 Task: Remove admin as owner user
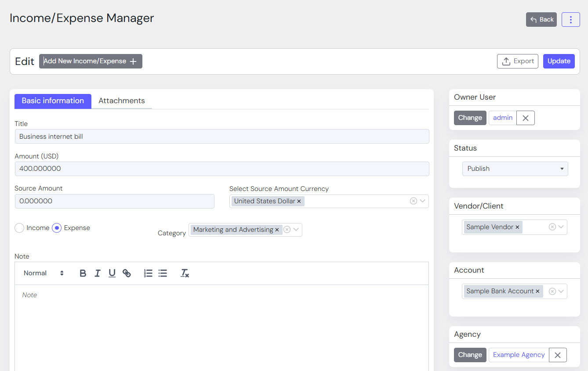pyautogui.click(x=525, y=118)
